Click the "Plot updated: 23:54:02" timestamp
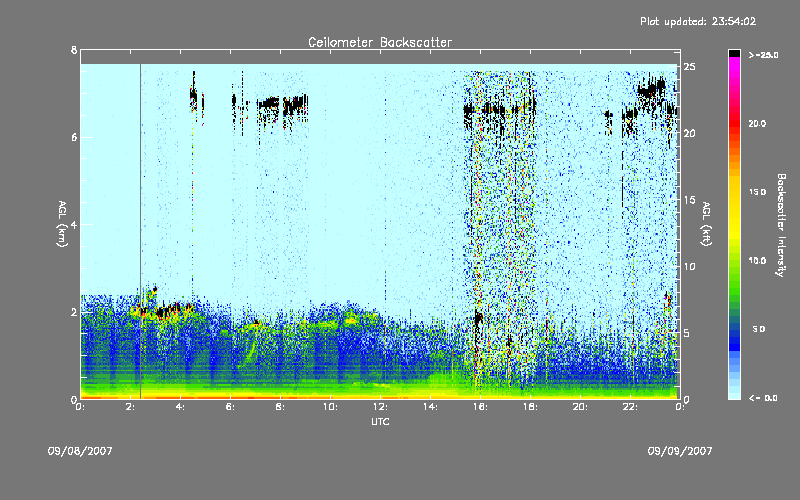Image resolution: width=800 pixels, height=500 pixels. point(698,21)
